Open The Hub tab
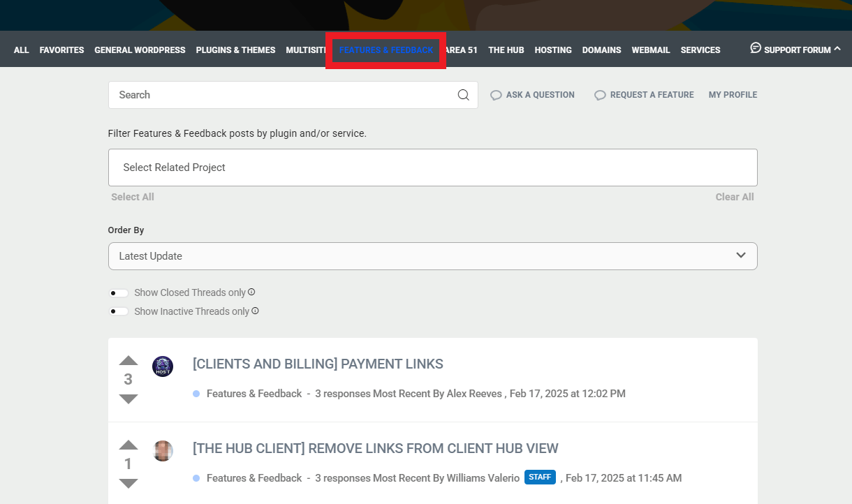The width and height of the screenshot is (852, 504). (x=506, y=50)
